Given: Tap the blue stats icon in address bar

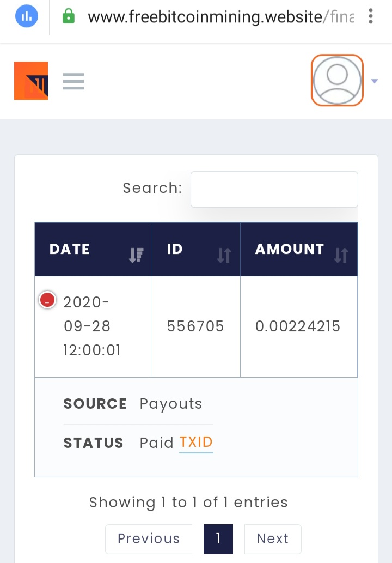Looking at the screenshot, I should [x=27, y=16].
